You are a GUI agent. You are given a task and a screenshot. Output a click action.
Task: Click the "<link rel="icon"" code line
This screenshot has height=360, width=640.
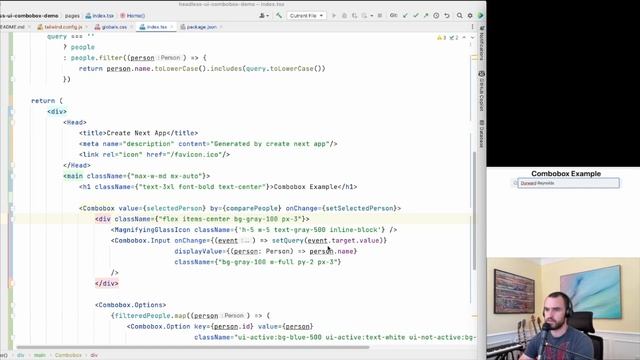click(155, 155)
